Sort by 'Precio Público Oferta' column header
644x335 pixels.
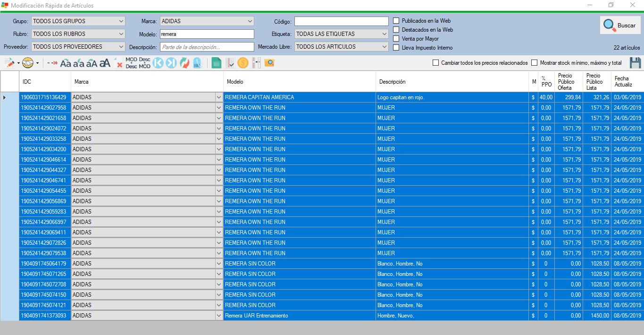pyautogui.click(x=569, y=82)
